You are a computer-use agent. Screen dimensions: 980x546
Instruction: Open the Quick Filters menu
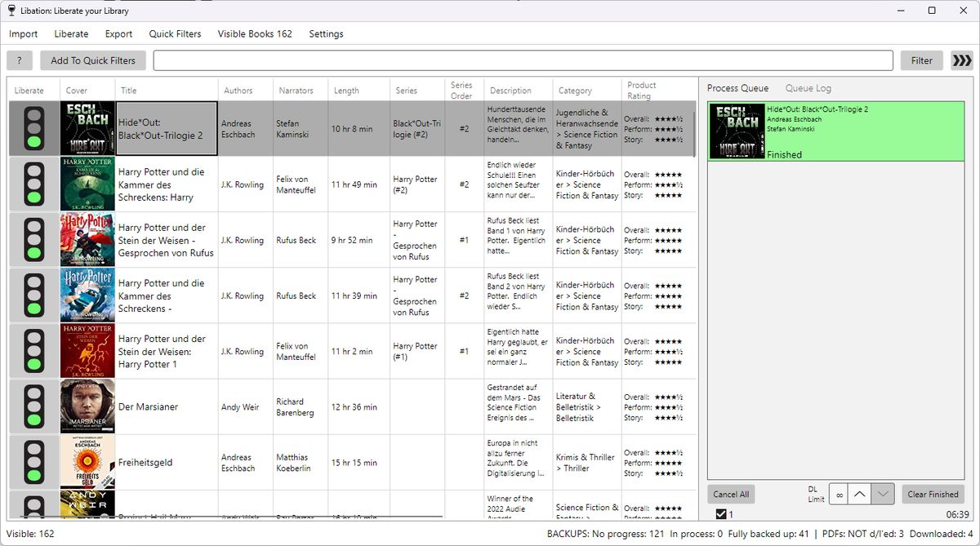coord(175,34)
